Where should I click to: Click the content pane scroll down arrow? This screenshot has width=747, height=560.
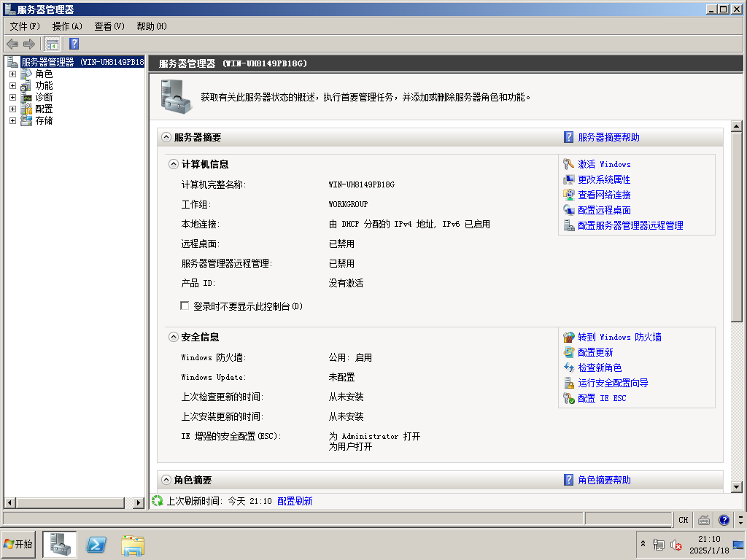pyautogui.click(x=737, y=486)
